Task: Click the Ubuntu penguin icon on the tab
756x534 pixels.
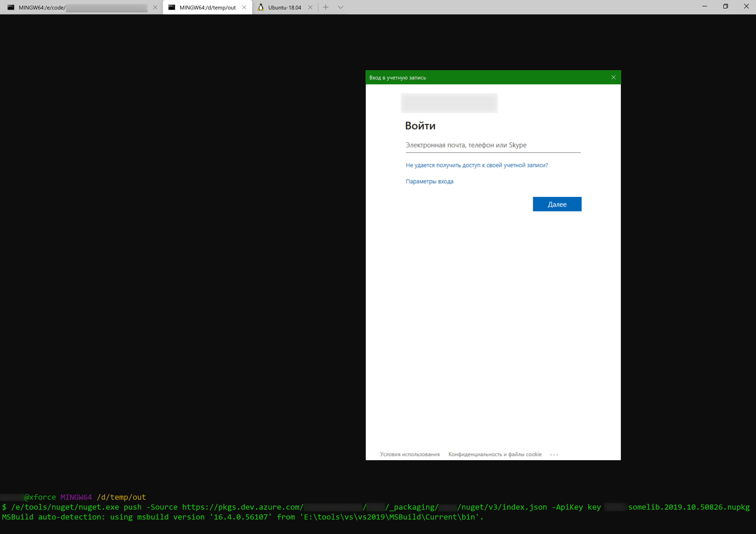Action: (261, 7)
